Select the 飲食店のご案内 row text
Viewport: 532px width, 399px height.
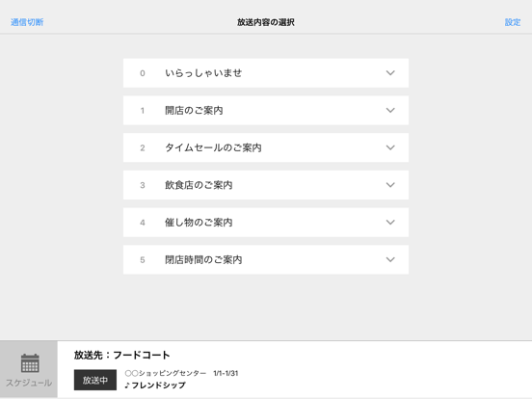click(x=199, y=185)
